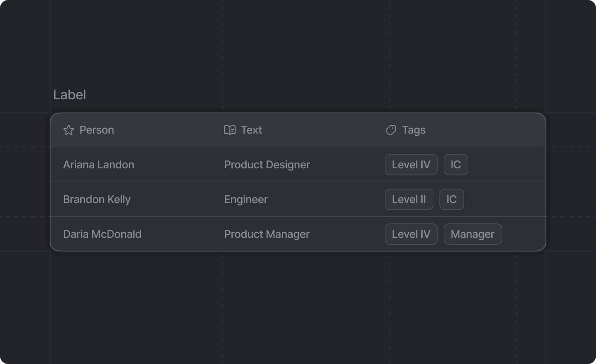Select the Manager tag

(x=473, y=234)
